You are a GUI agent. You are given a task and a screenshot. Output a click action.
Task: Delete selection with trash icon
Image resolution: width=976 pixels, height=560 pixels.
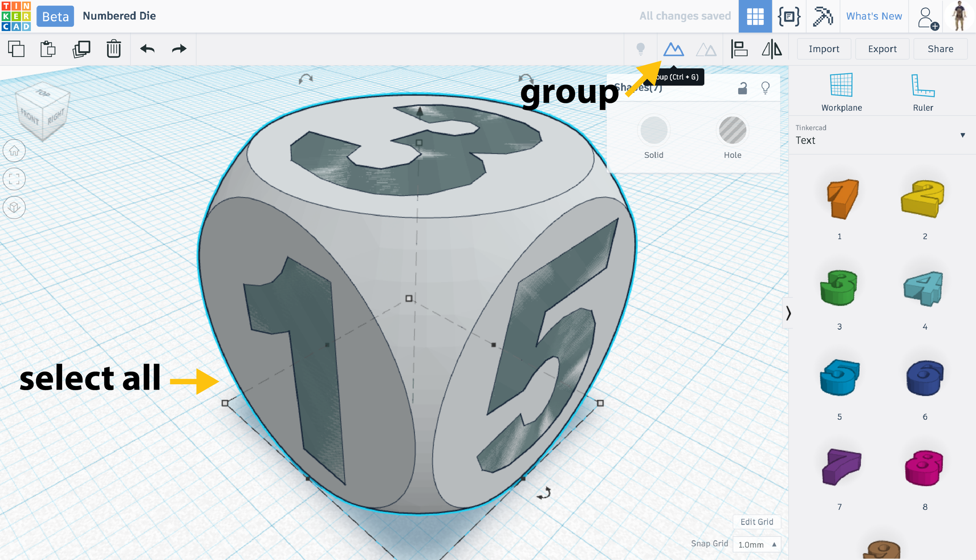coord(114,49)
